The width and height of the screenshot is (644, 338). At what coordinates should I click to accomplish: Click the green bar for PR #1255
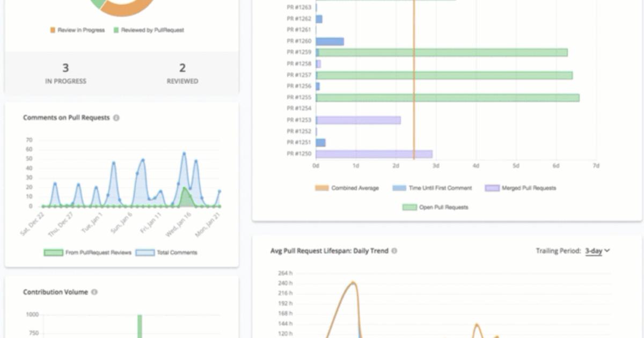pos(448,98)
